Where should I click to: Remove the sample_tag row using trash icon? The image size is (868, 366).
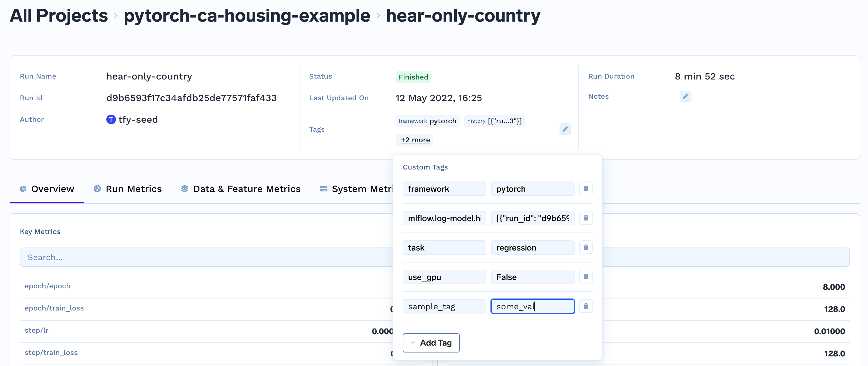(x=586, y=306)
